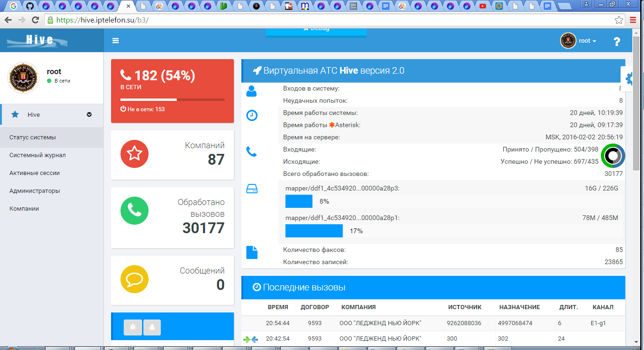This screenshot has height=350, width=644.
Task: Open the root user dropdown in the top bar
Action: 588,41
